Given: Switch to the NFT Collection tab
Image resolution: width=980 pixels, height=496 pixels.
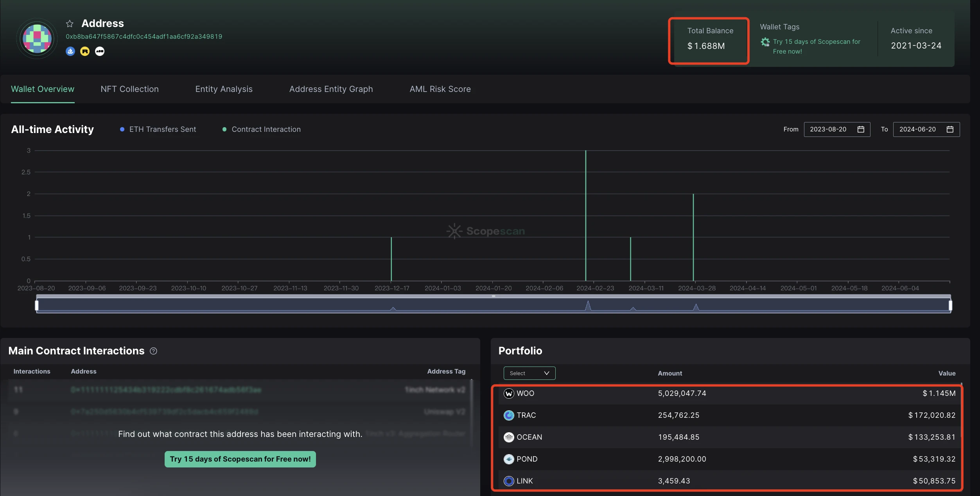Looking at the screenshot, I should pyautogui.click(x=129, y=89).
